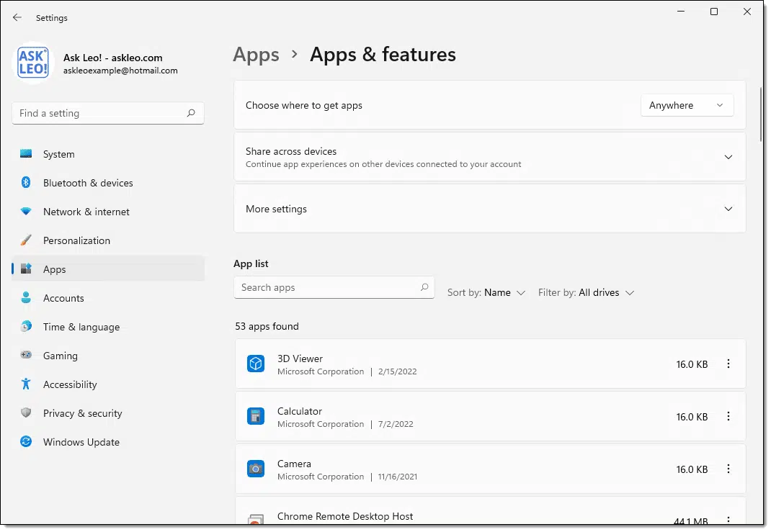The height and width of the screenshot is (532, 771).
Task: Click the Windows Update sync icon
Action: tap(26, 441)
